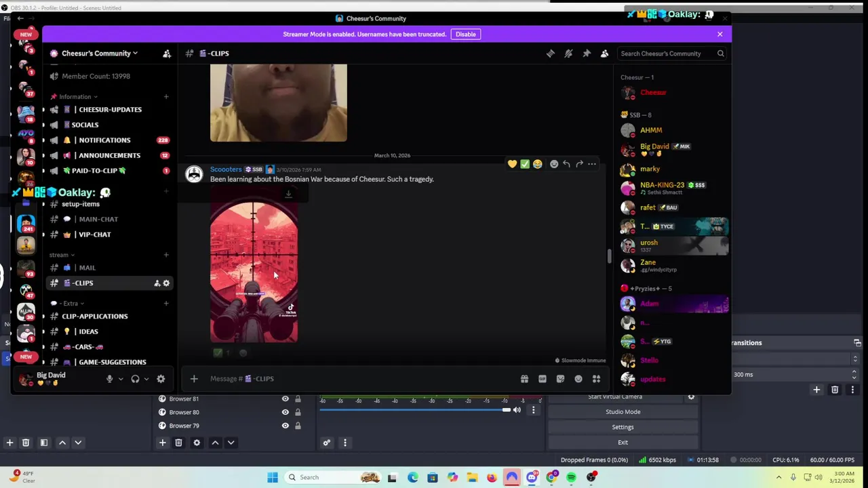This screenshot has height=488, width=868.
Task: Toggle visibility of Browser 81 source
Action: (285, 399)
